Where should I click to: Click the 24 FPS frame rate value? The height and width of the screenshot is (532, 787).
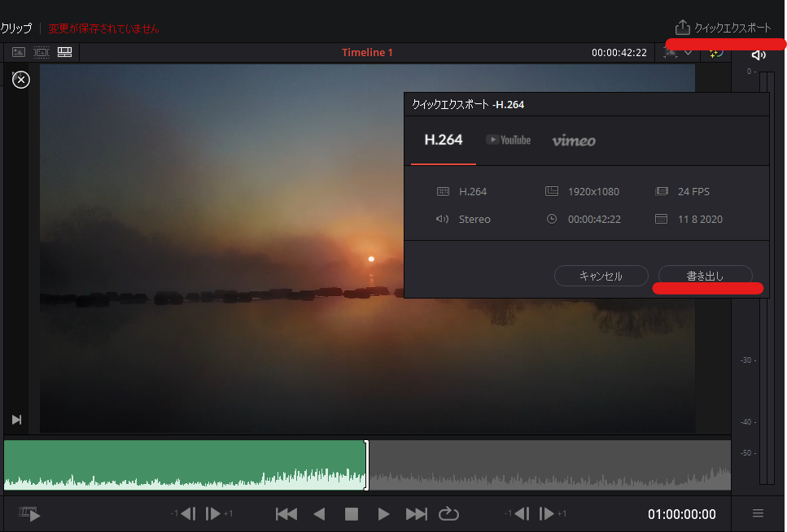pos(693,192)
